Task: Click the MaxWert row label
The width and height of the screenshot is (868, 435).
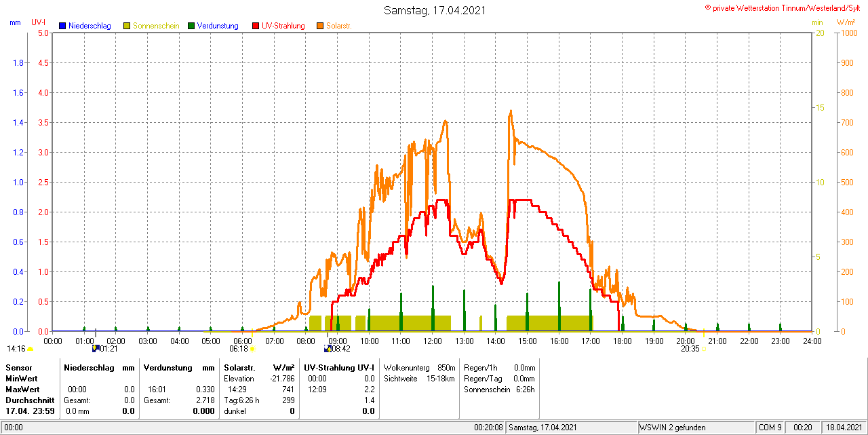Action: pyautogui.click(x=22, y=390)
